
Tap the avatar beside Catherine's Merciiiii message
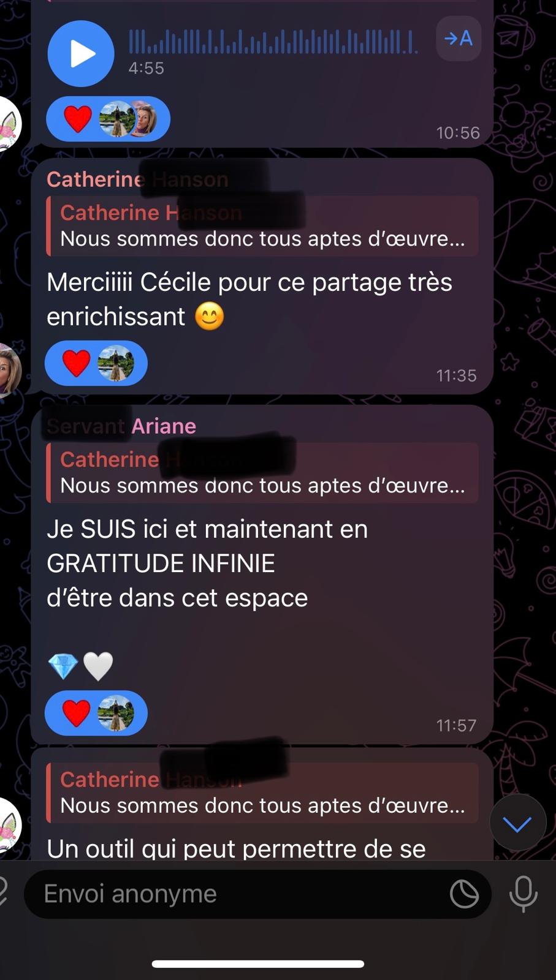(x=9, y=370)
